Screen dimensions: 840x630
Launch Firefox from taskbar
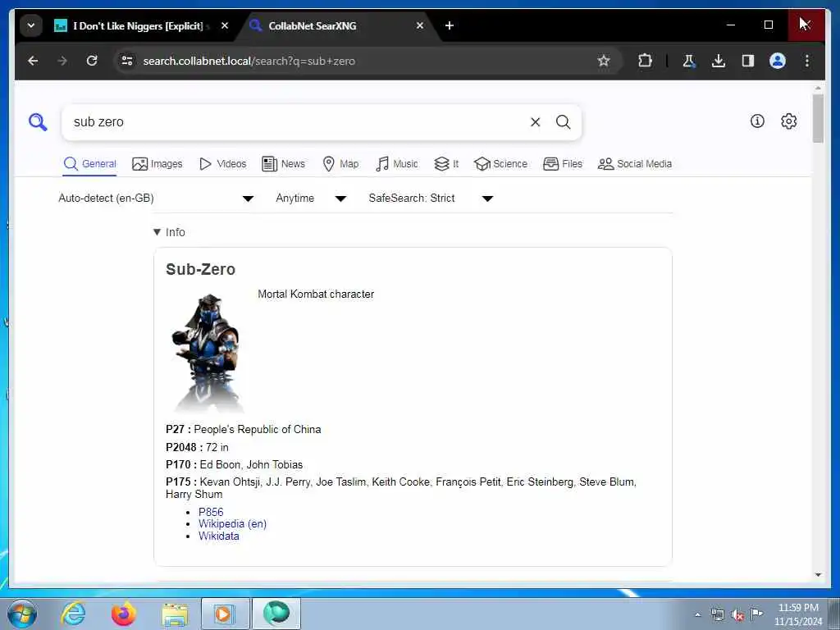(x=124, y=614)
